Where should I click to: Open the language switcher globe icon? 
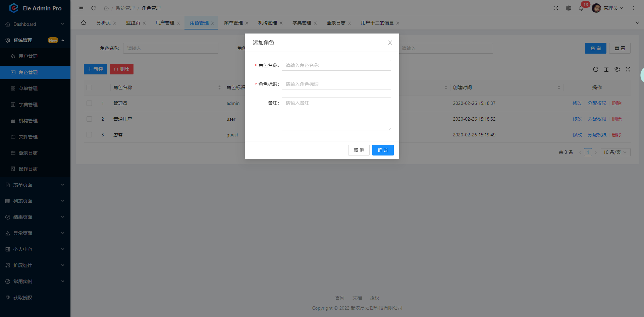[569, 8]
